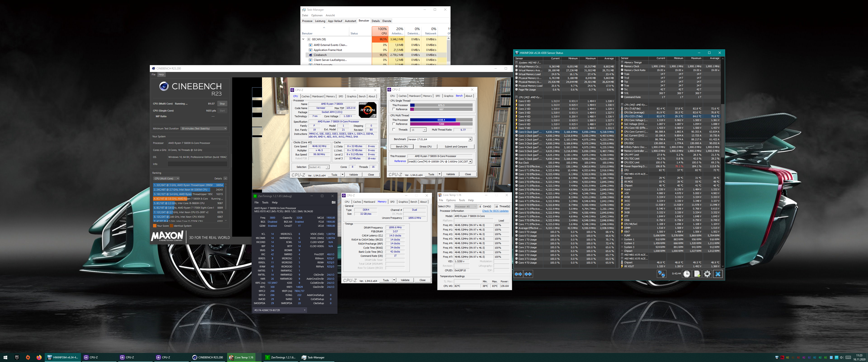Click HWiNFO collapse columns arrows icon

pos(528,274)
